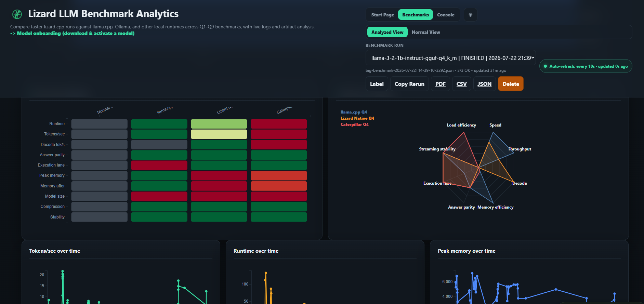644x304 pixels.
Task: Click 'Load efficiency' radar axis label
Action: click(461, 125)
